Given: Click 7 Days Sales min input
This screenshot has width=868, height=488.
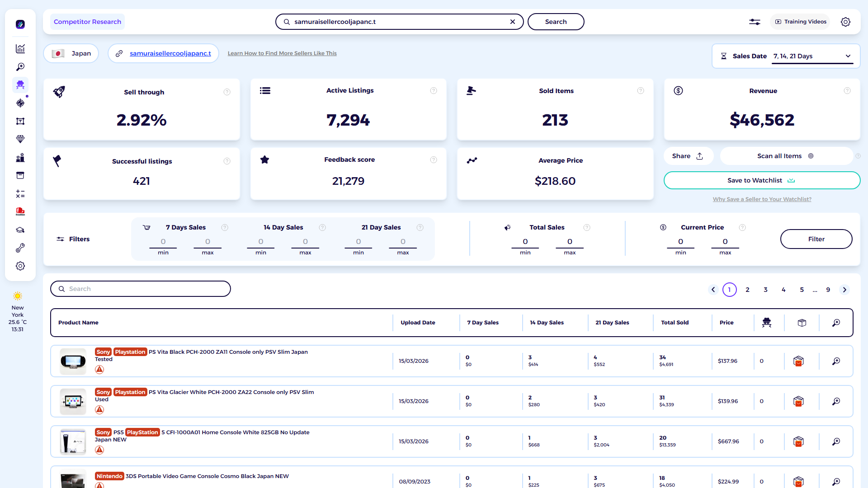Looking at the screenshot, I should click(163, 242).
